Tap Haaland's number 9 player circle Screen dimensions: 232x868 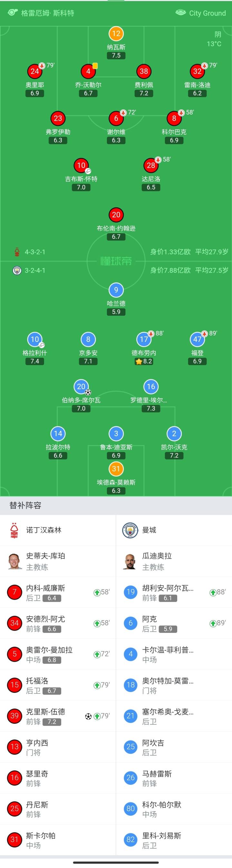pyautogui.click(x=116, y=290)
